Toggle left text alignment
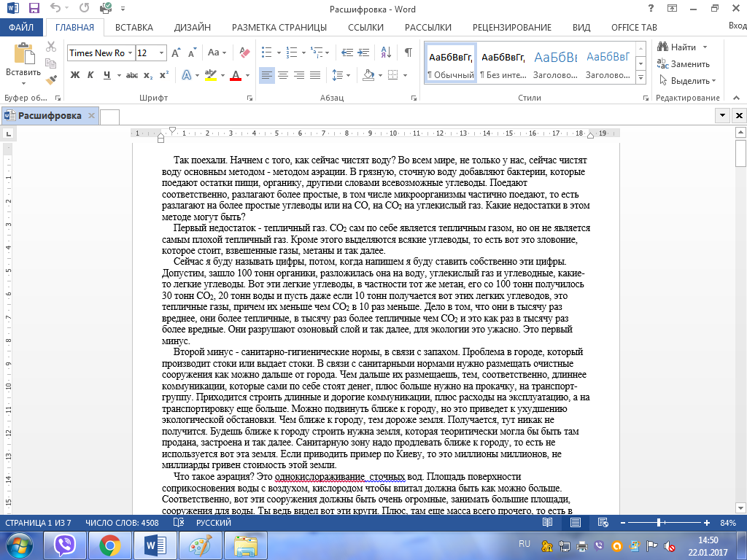Viewport: 747px width, 560px height. point(267,75)
